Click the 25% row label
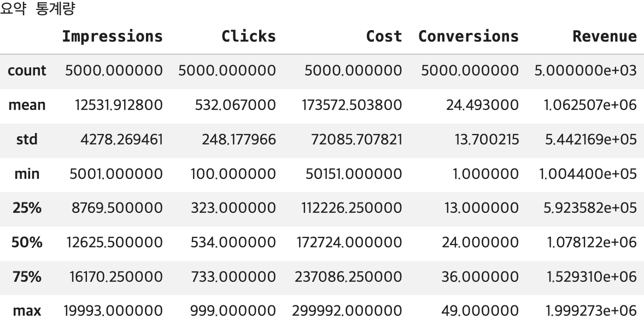Screen dimensions: 644x330 [27, 209]
